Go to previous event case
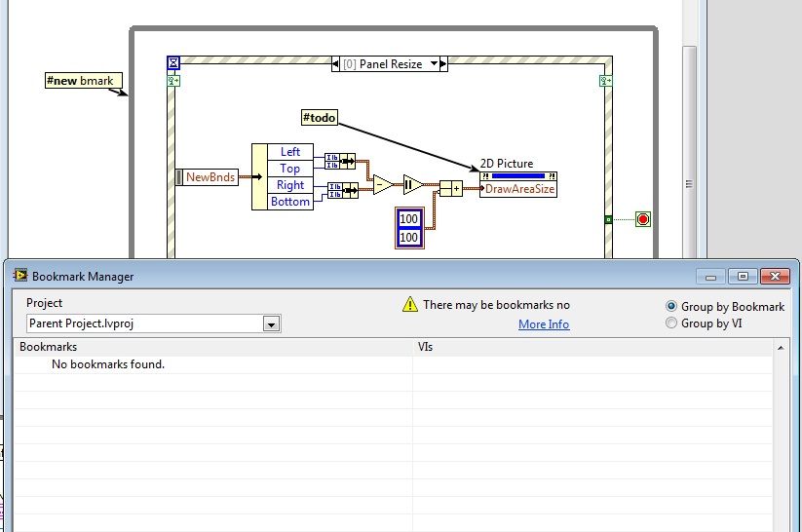This screenshot has height=532, width=802. pos(335,64)
